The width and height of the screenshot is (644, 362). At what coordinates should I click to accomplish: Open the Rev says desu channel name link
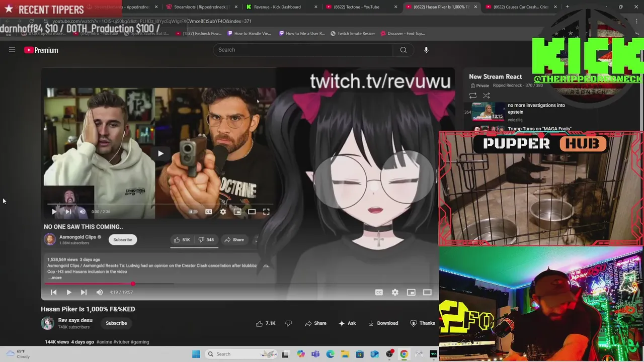75,320
